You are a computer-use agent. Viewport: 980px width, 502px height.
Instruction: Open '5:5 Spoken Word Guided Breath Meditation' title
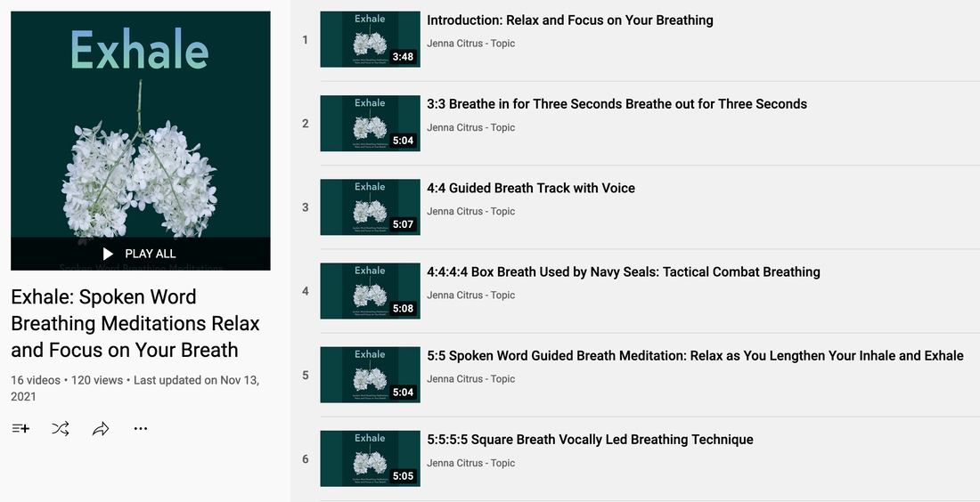[x=695, y=356]
